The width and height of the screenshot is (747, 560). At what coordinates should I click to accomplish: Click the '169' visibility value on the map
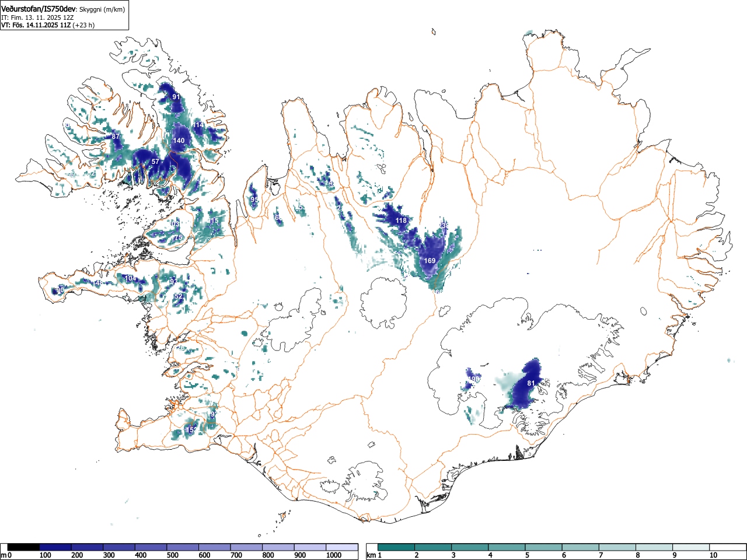430,261
